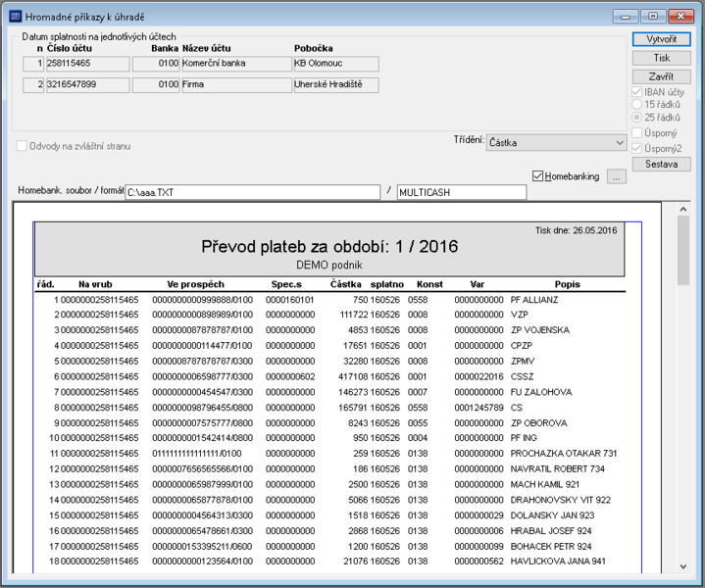The width and height of the screenshot is (705, 588).
Task: Click the 'PF ALLIANZ' description in preview
Action: [534, 300]
